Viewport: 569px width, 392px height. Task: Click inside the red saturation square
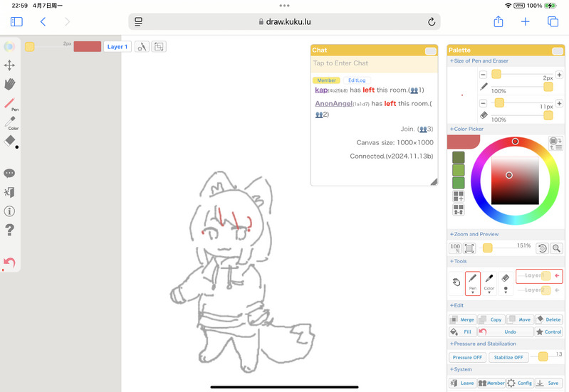(515, 181)
